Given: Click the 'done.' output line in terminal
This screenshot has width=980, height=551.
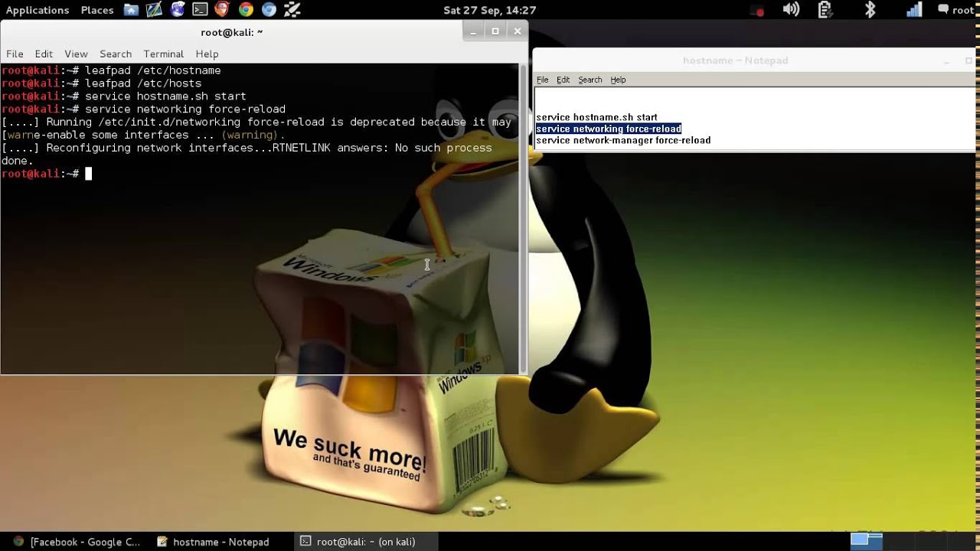Looking at the screenshot, I should click(x=18, y=161).
